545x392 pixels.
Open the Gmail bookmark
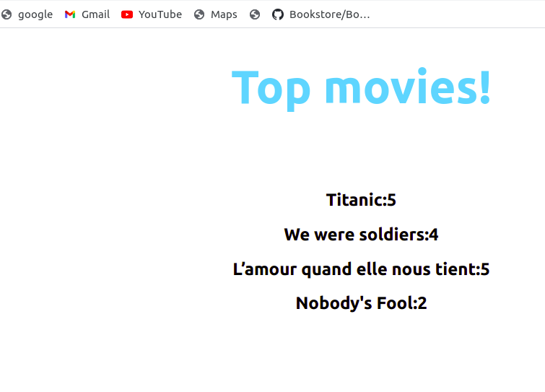coord(87,14)
